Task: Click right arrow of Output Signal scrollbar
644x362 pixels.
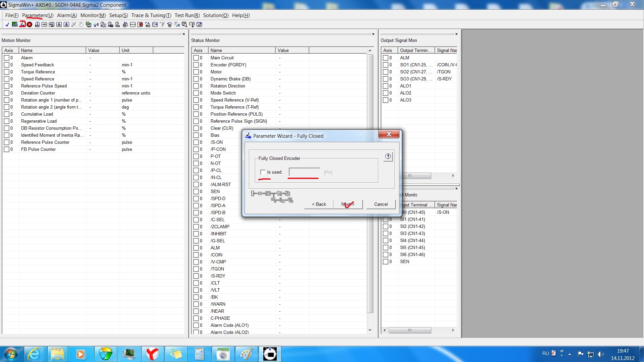Action: pyautogui.click(x=453, y=176)
